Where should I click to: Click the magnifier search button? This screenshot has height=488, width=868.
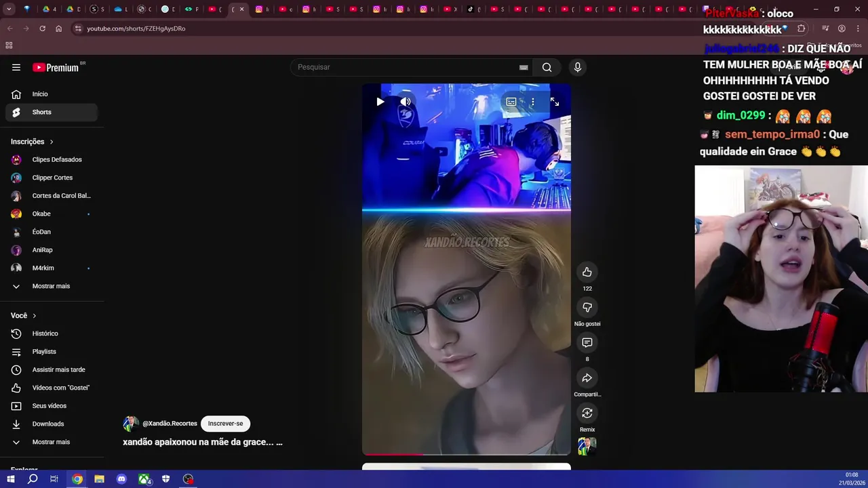point(547,67)
